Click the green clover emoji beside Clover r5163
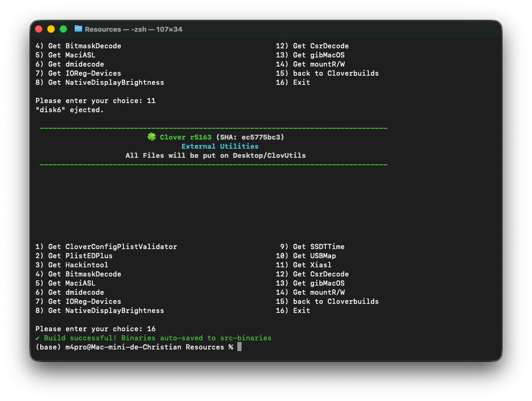This screenshot has height=401, width=532. [152, 137]
